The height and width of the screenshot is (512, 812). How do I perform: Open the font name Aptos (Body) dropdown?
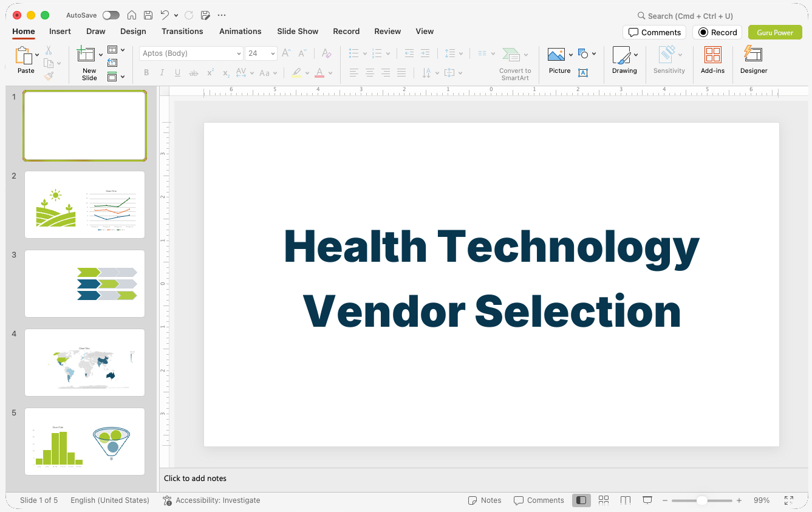[x=239, y=53]
